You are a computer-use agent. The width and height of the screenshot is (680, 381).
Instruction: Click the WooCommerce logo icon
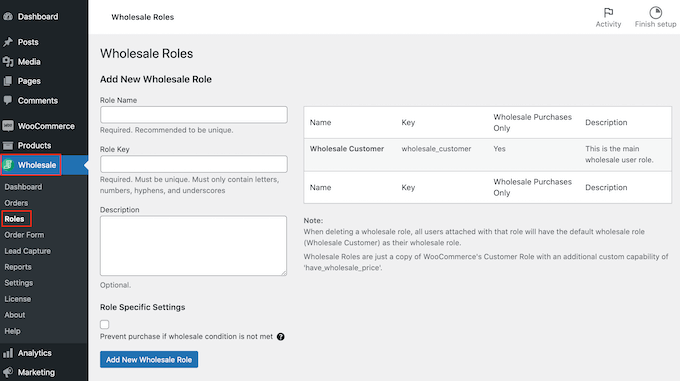click(8, 126)
